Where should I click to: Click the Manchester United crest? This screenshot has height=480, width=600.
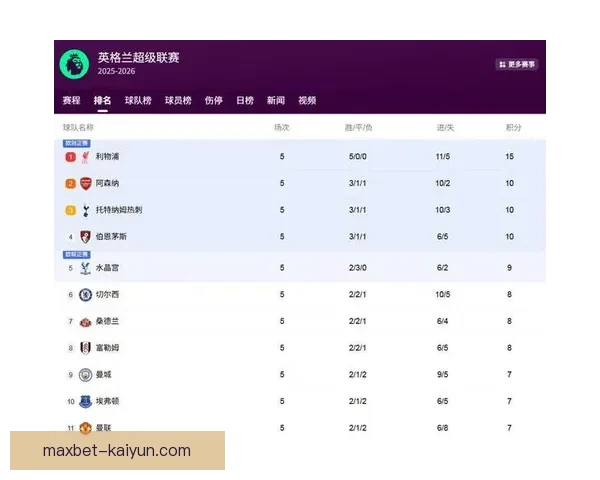click(x=85, y=428)
